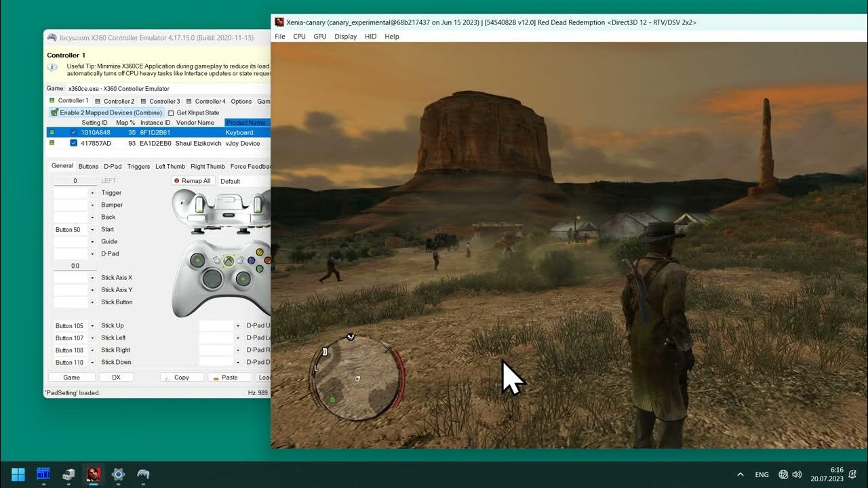Expand the Back mapping dropdown
The width and height of the screenshot is (868, 488).
pyautogui.click(x=92, y=218)
